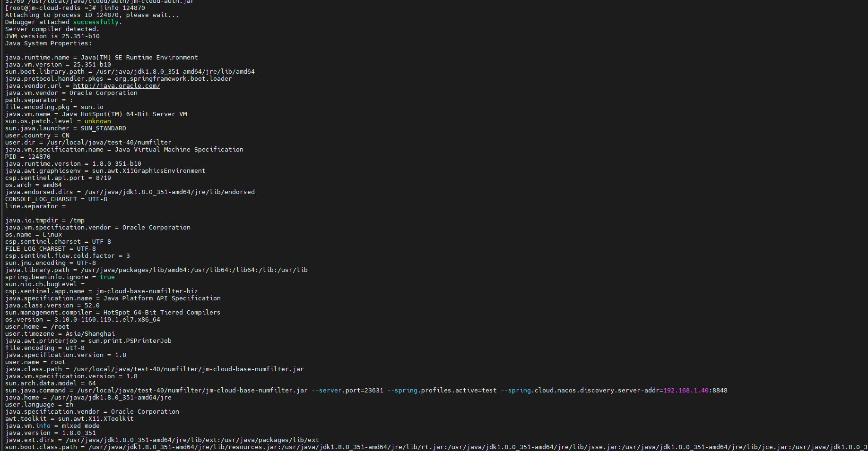
Task: Open the http://java.oracle.com/ link
Action: (x=116, y=86)
